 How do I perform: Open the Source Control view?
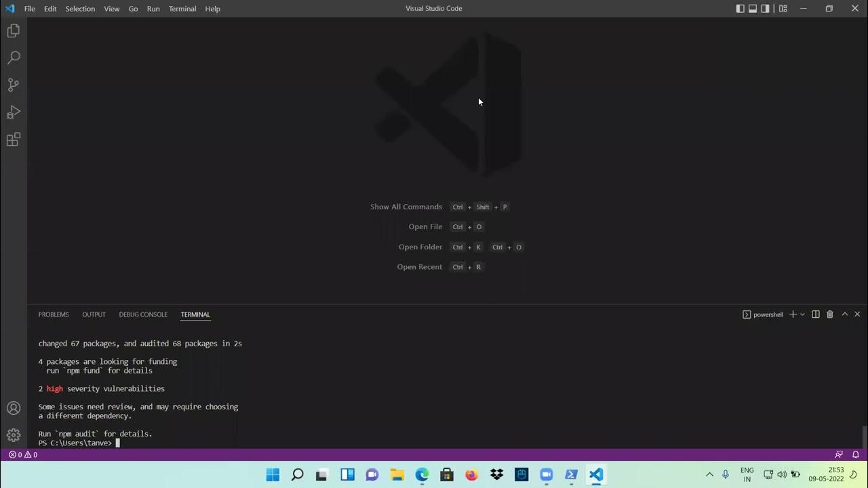pos(14,85)
